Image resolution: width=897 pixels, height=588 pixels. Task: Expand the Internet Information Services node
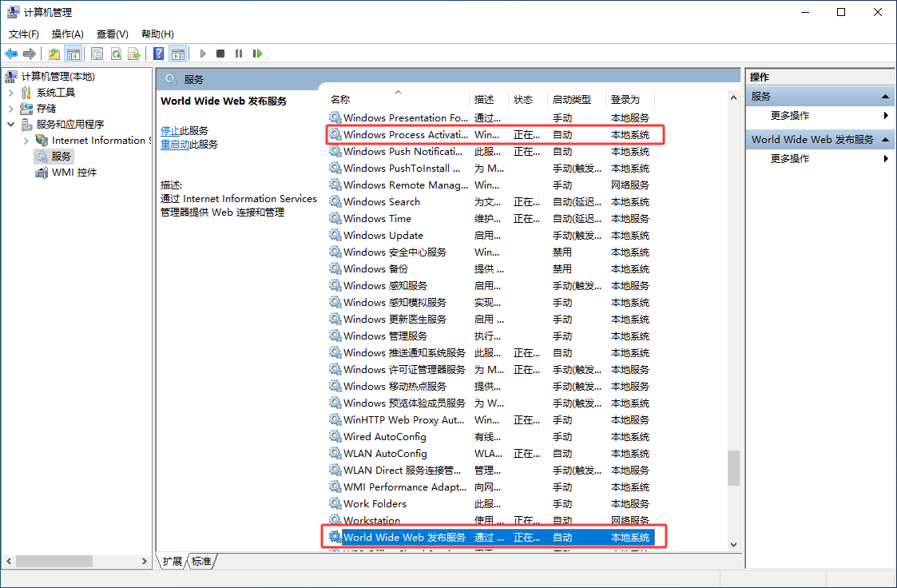(26, 141)
